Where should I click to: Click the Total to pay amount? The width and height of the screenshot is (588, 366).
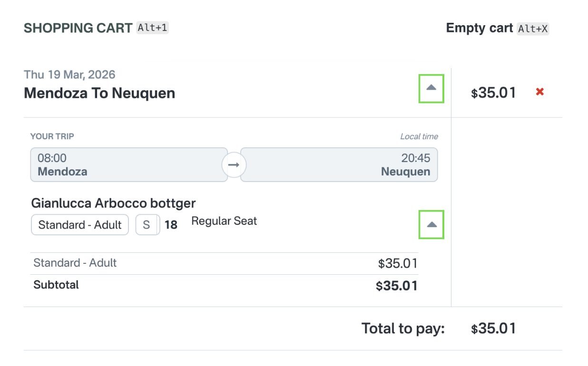click(493, 328)
